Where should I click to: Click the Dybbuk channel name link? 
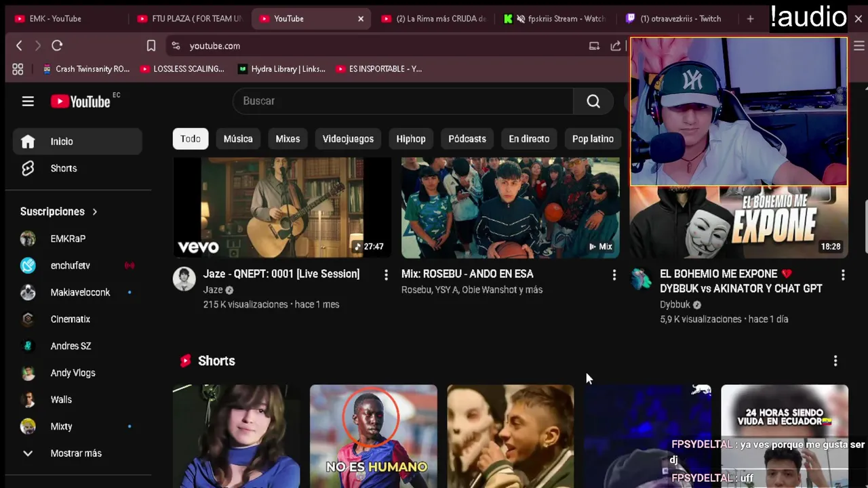[675, 304]
